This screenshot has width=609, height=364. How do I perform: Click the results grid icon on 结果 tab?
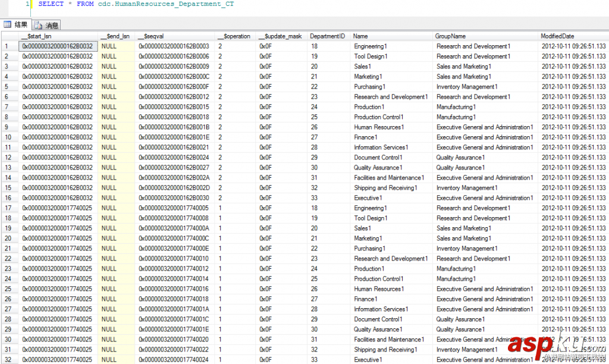click(7, 24)
